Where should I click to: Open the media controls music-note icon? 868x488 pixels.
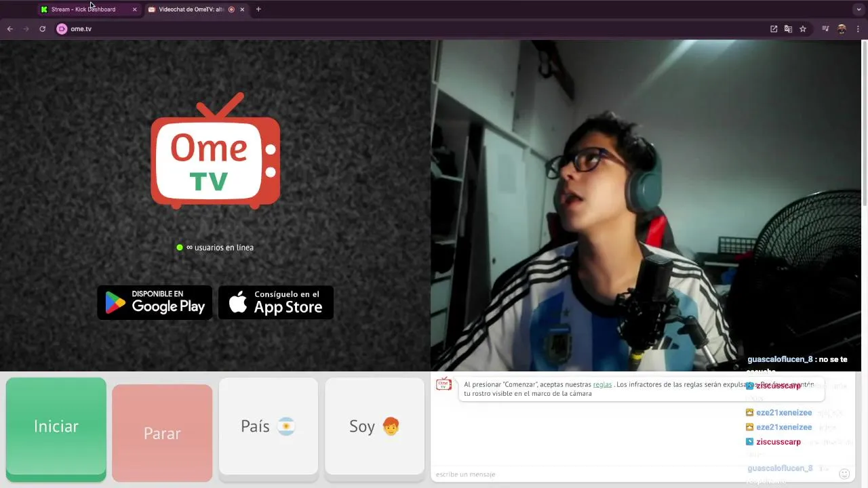click(825, 29)
